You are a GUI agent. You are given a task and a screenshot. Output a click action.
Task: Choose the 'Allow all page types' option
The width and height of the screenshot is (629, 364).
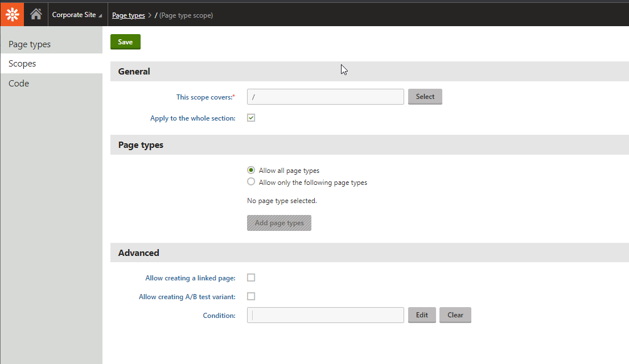pos(251,170)
